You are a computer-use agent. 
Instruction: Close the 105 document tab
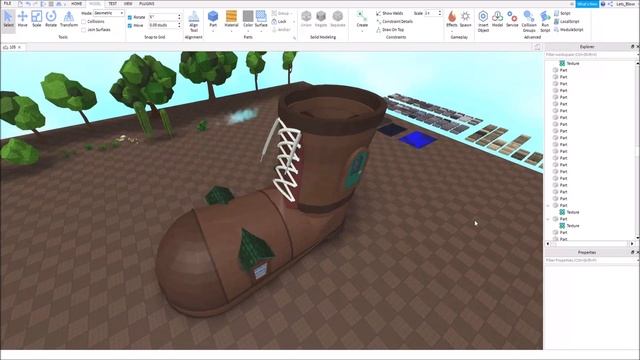tap(19, 47)
